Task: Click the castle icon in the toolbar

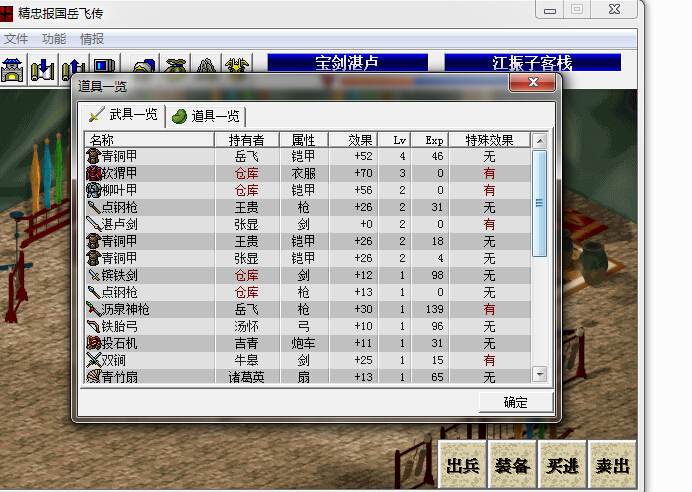Action: 12,69
